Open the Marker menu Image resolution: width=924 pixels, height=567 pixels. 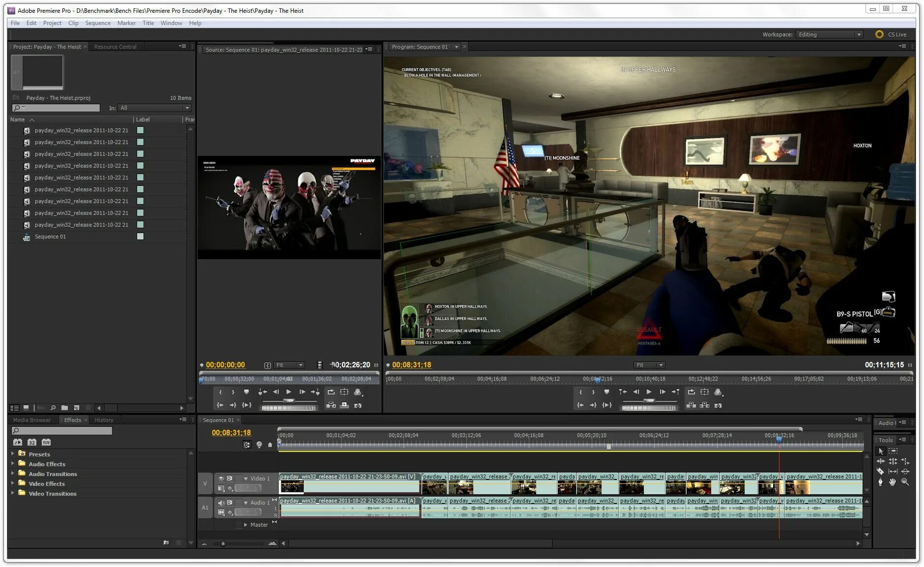(x=126, y=23)
